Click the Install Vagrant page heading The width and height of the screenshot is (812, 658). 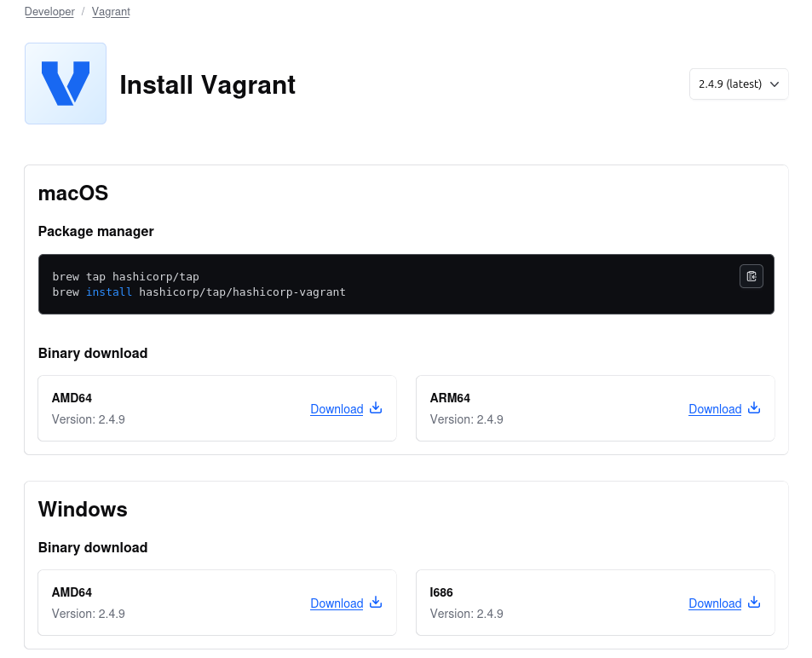click(x=207, y=84)
